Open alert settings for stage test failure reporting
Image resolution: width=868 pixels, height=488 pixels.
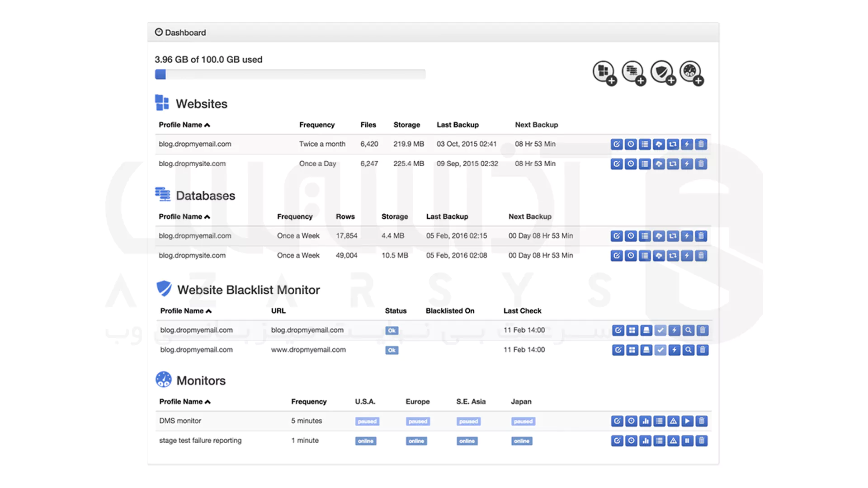pyautogui.click(x=673, y=441)
